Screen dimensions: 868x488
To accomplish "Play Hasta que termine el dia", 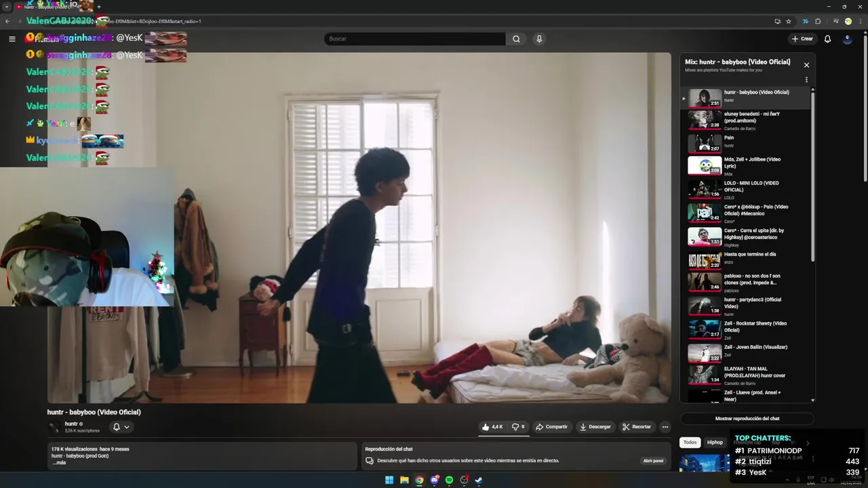I will coord(746,260).
